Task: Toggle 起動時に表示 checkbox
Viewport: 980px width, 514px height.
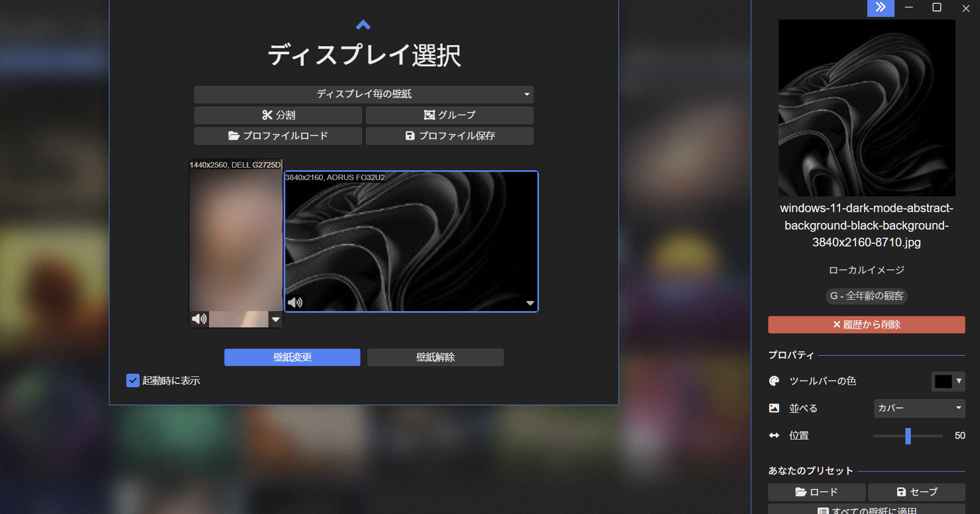Action: (133, 380)
